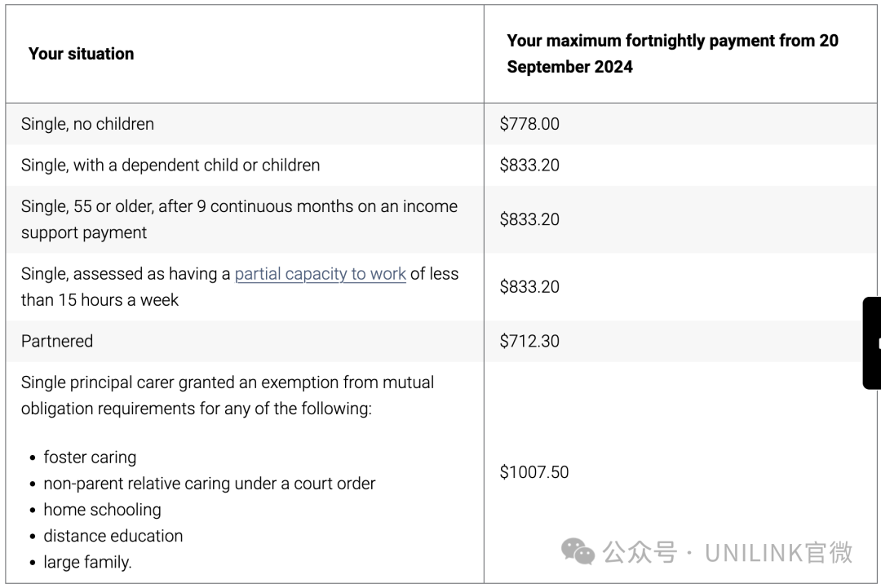Click the black side tab on the right edge

click(872, 343)
